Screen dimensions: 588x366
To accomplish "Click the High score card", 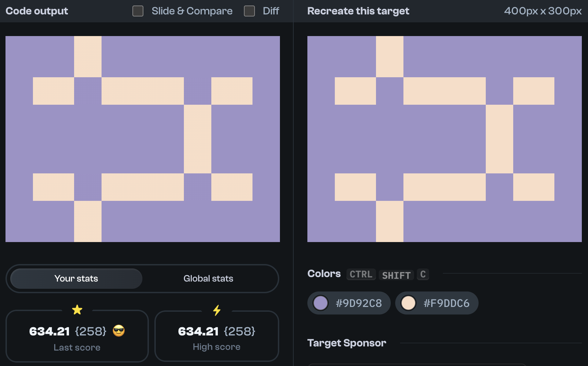I will 216,336.
